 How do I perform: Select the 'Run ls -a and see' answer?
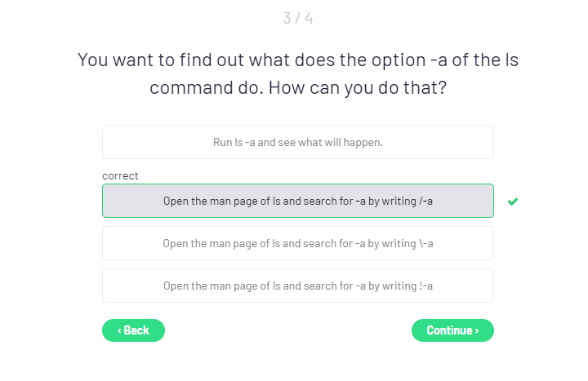(297, 142)
